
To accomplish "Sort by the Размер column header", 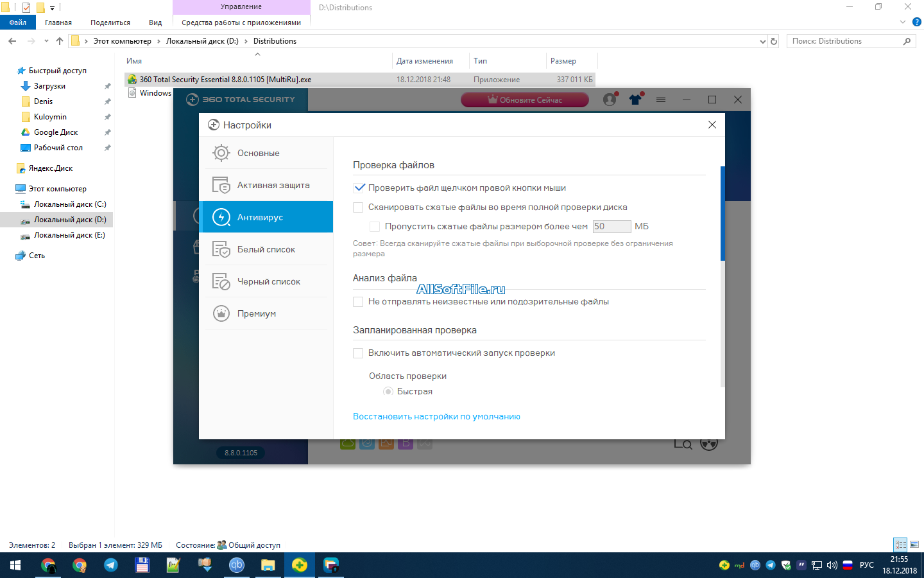I will click(563, 61).
